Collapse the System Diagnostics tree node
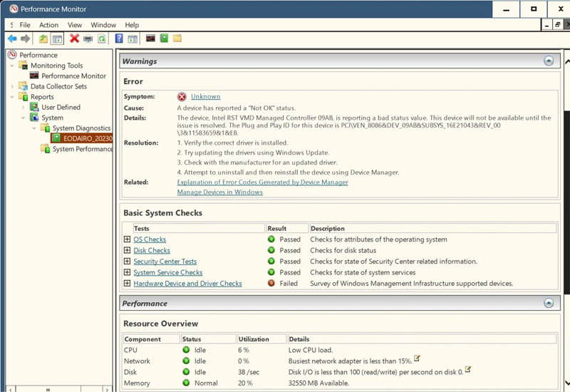This screenshot has height=392, width=570. coord(33,128)
